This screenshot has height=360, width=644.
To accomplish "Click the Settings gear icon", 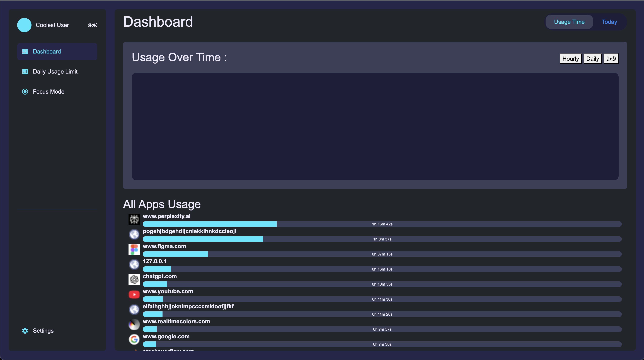I will [x=25, y=330].
